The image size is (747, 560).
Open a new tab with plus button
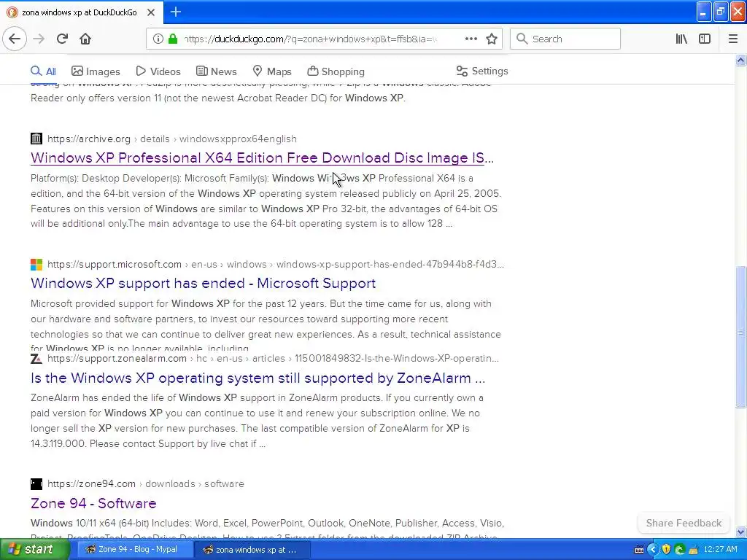click(x=175, y=12)
